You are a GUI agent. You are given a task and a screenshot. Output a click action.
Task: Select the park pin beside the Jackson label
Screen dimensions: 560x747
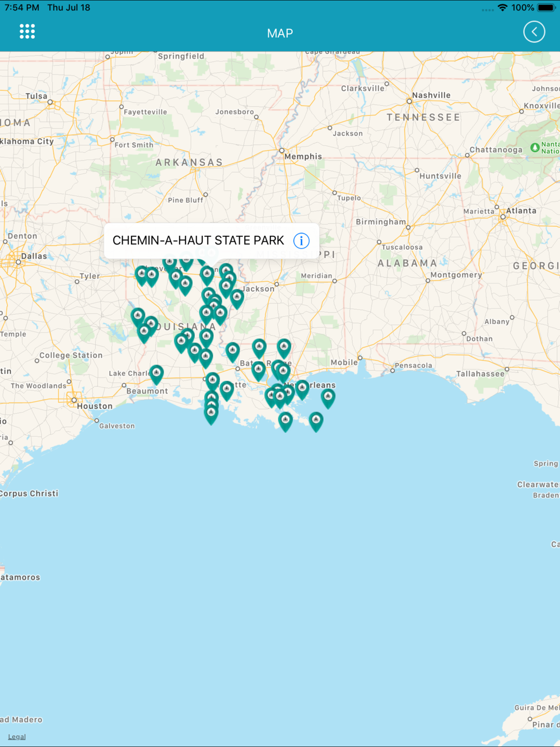tap(237, 298)
